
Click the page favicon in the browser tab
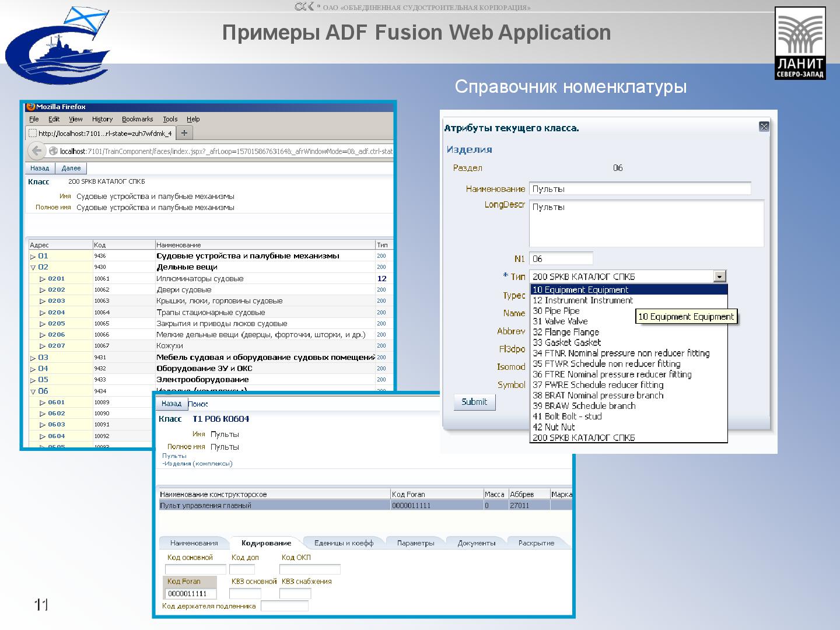32,132
